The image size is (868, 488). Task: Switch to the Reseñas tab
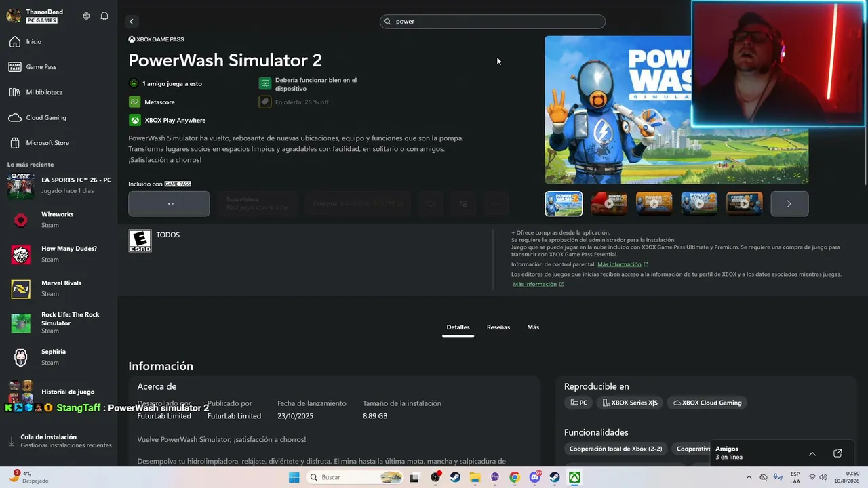point(498,327)
